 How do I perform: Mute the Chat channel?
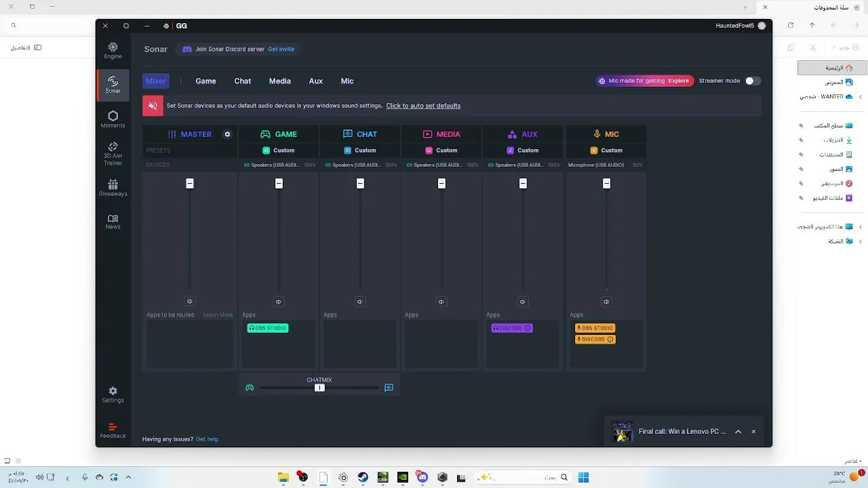pyautogui.click(x=360, y=302)
